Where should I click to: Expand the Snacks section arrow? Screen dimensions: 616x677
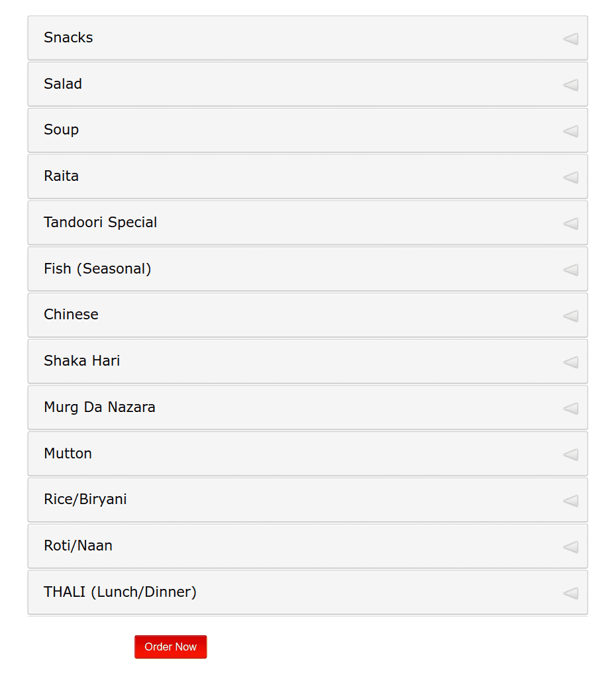pos(570,38)
